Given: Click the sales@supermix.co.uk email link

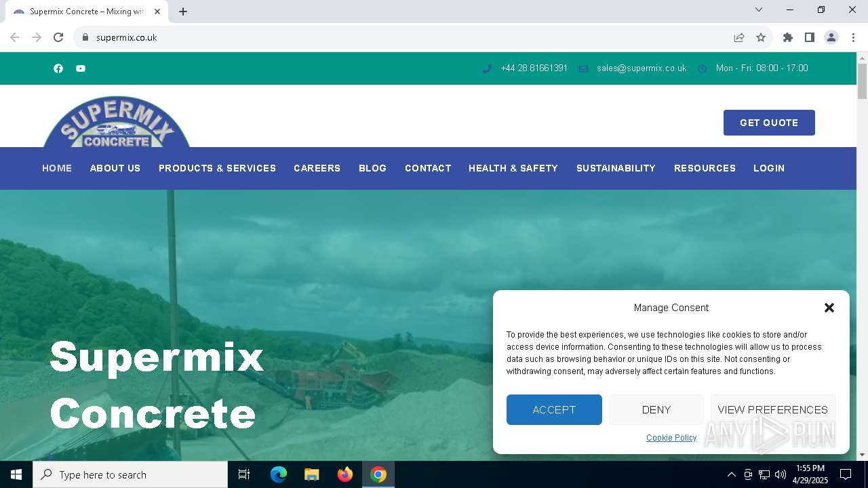Looking at the screenshot, I should (x=642, y=68).
